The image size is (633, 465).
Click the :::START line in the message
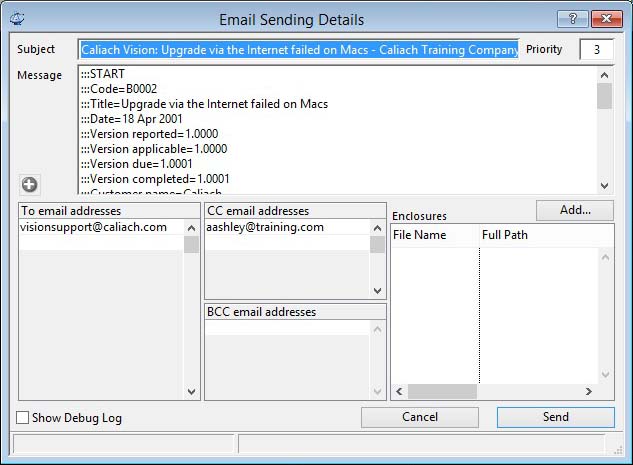(103, 74)
